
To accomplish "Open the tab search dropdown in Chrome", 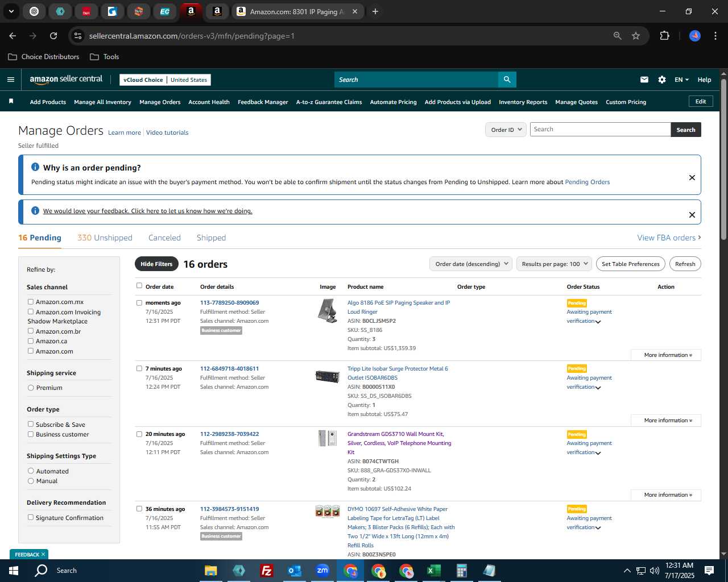I will point(11,11).
